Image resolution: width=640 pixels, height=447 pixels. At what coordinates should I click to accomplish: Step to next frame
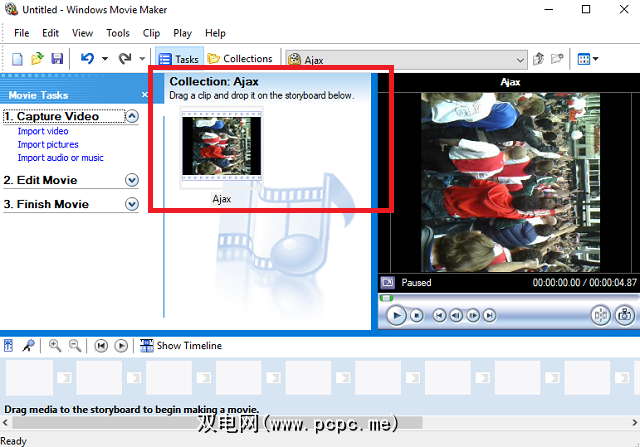[x=473, y=316]
